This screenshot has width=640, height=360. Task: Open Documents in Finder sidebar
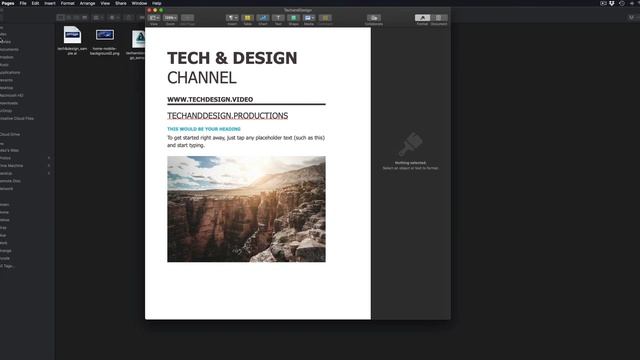click(9, 49)
